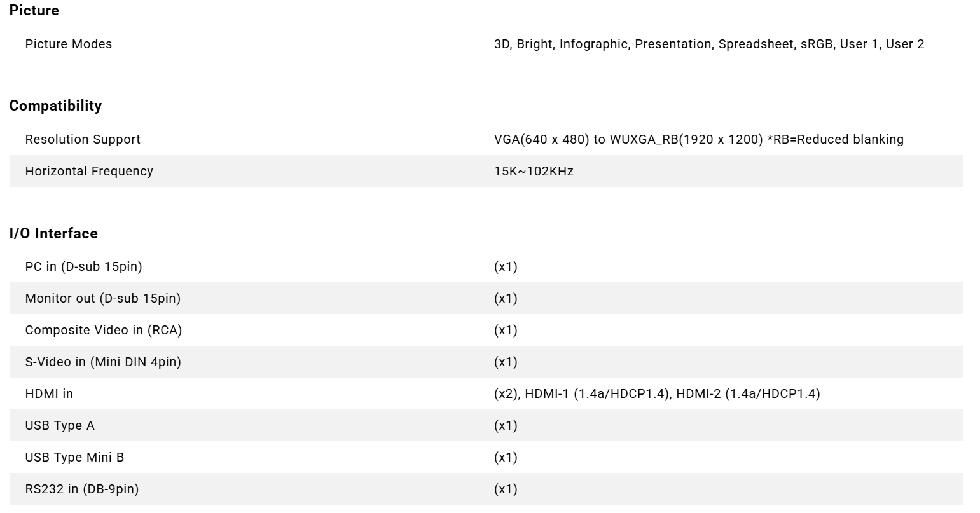The image size is (980, 513).
Task: Click the (x1) value for RS232 in
Action: click(506, 489)
